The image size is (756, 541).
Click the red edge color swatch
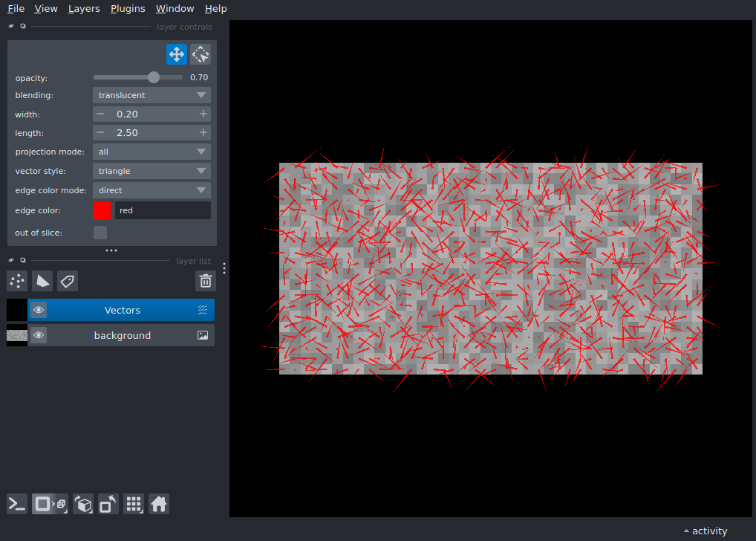point(102,210)
